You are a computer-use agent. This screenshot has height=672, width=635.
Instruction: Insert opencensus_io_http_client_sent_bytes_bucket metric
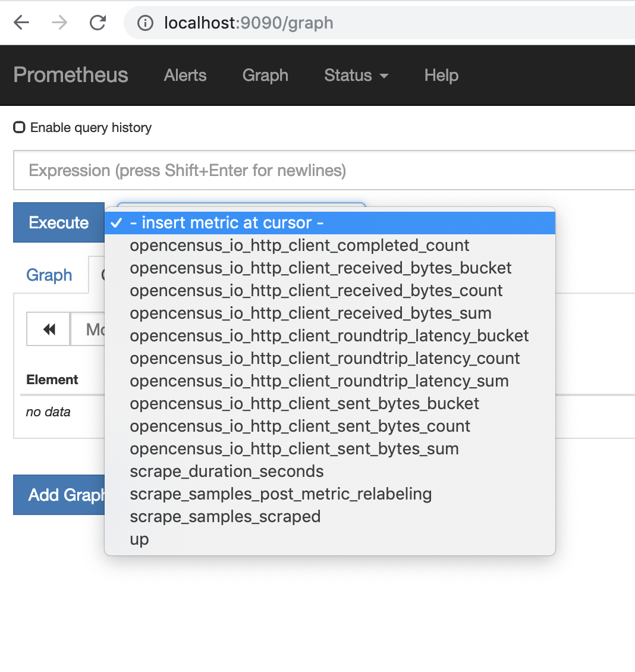coord(330,403)
